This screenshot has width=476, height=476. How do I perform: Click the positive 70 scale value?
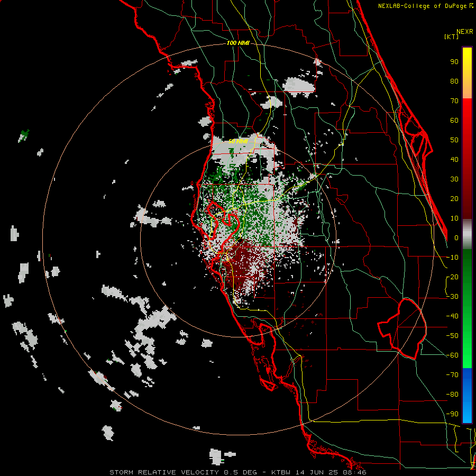tap(454, 101)
